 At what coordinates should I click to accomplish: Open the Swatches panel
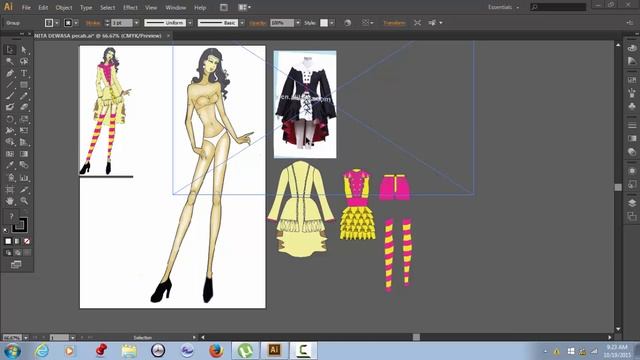(x=632, y=80)
